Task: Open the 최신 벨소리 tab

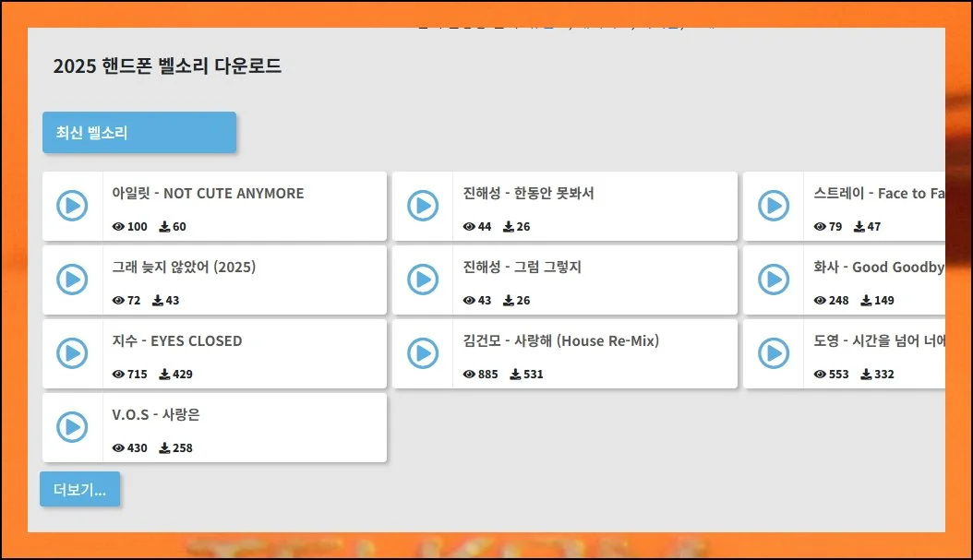Action: click(138, 133)
